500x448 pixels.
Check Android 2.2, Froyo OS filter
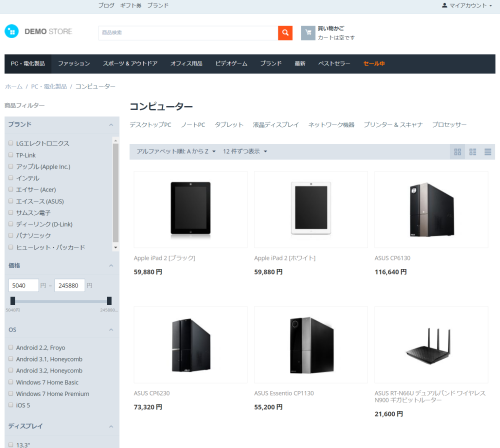pyautogui.click(x=11, y=347)
